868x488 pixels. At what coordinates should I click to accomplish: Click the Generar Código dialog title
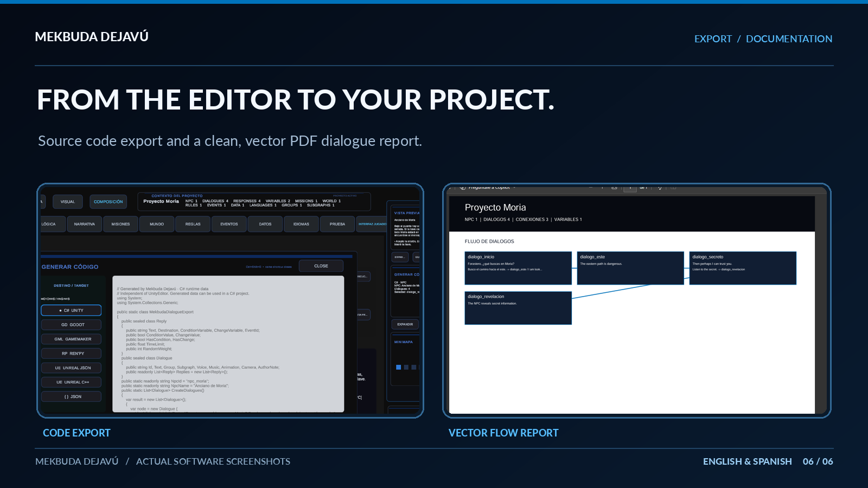pyautogui.click(x=70, y=267)
